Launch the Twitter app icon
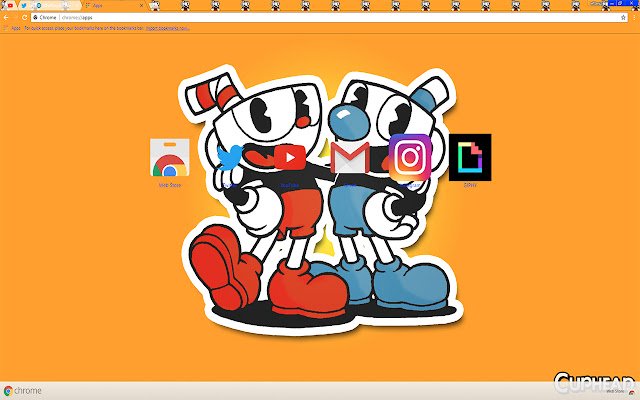 pos(229,158)
